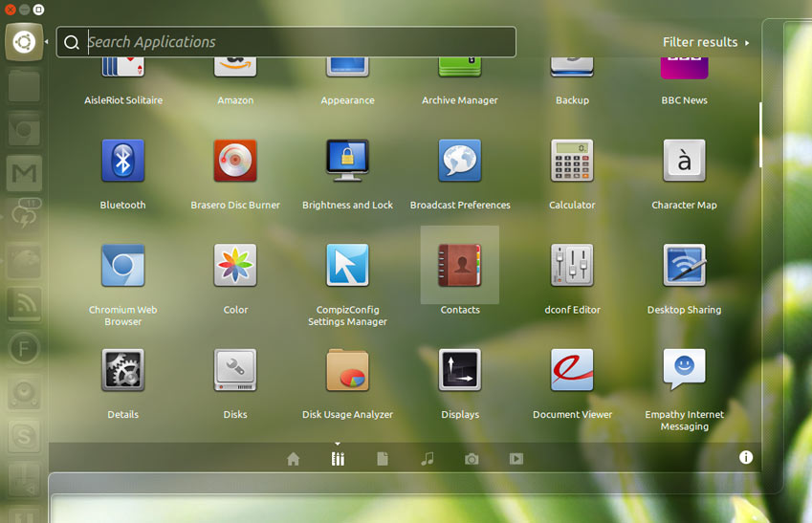Close the Dash overlay
The height and width of the screenshot is (523, 812).
click(x=10, y=10)
